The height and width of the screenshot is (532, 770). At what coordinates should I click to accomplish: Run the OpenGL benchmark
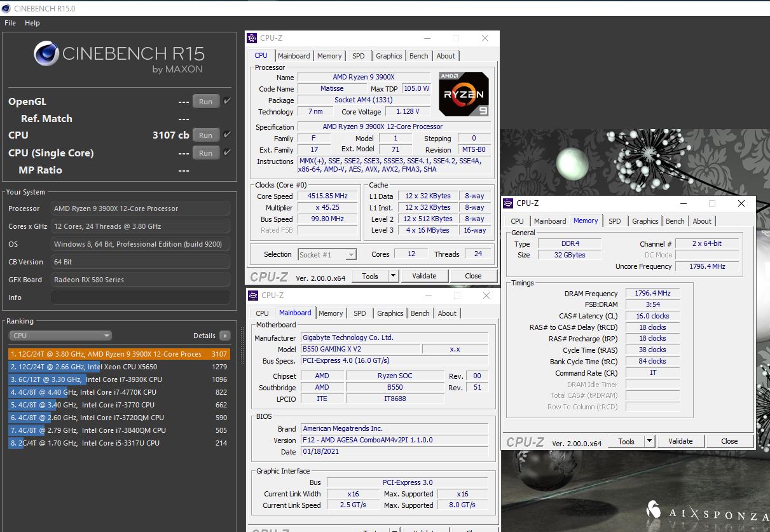[206, 102]
